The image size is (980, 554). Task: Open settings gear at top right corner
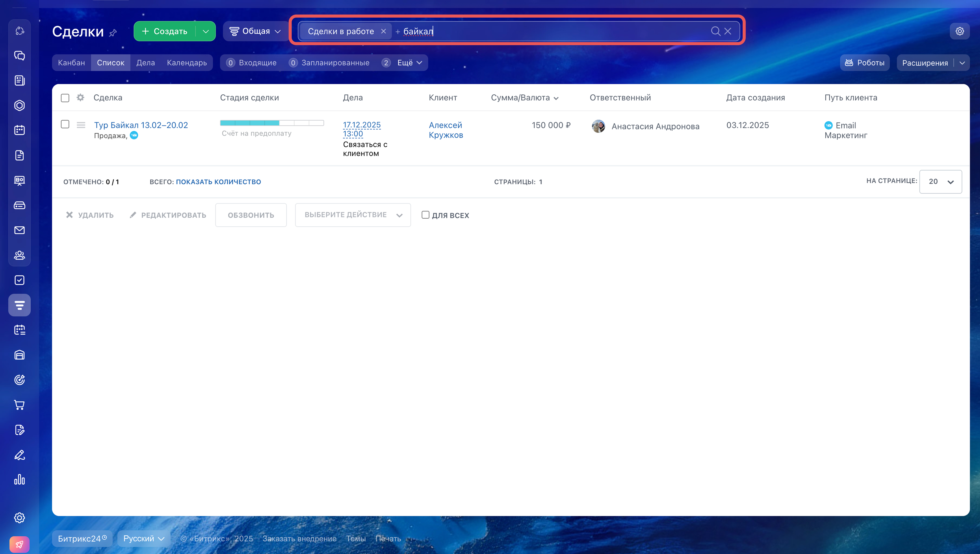pos(959,31)
